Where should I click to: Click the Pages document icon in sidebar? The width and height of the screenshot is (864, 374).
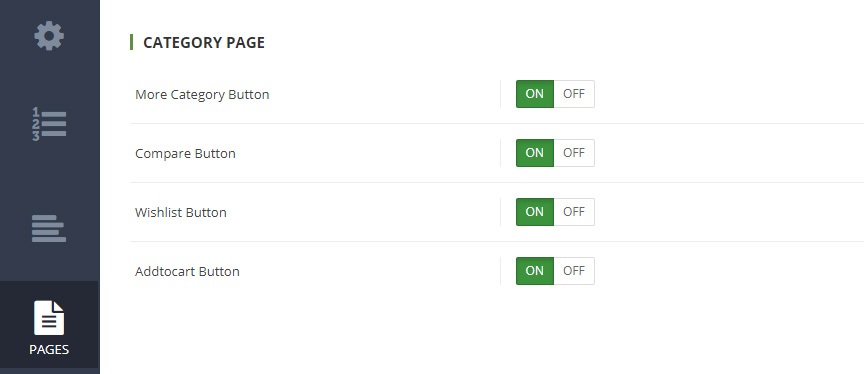pos(49,318)
